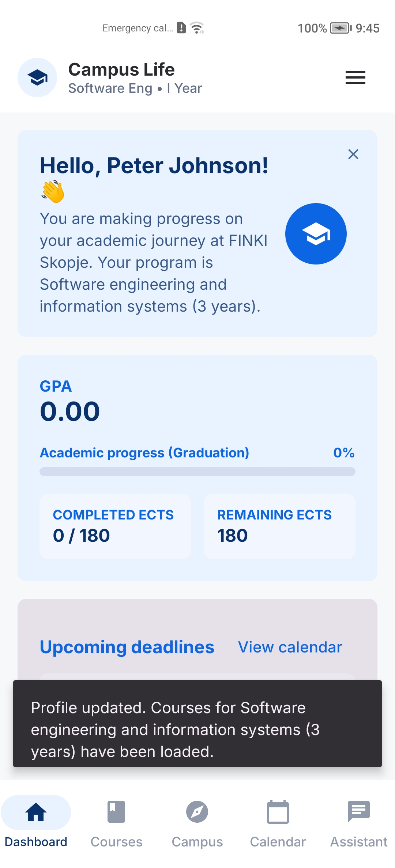
Task: Tap the waving hand emoji
Action: pos(53,191)
